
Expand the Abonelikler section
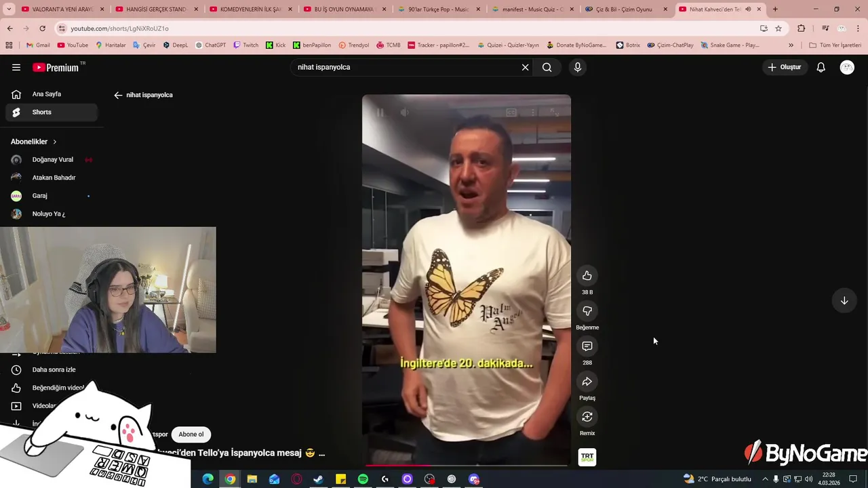34,142
